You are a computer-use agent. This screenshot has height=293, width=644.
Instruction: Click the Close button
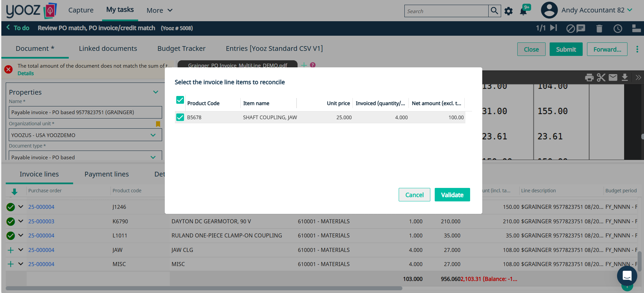coord(531,49)
